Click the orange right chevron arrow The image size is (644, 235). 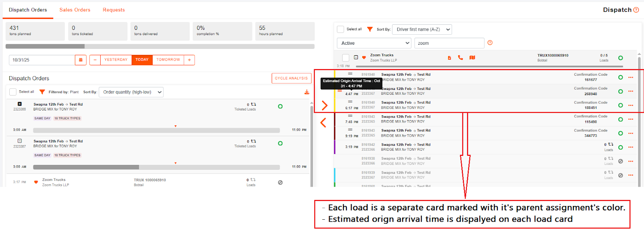coord(324,106)
